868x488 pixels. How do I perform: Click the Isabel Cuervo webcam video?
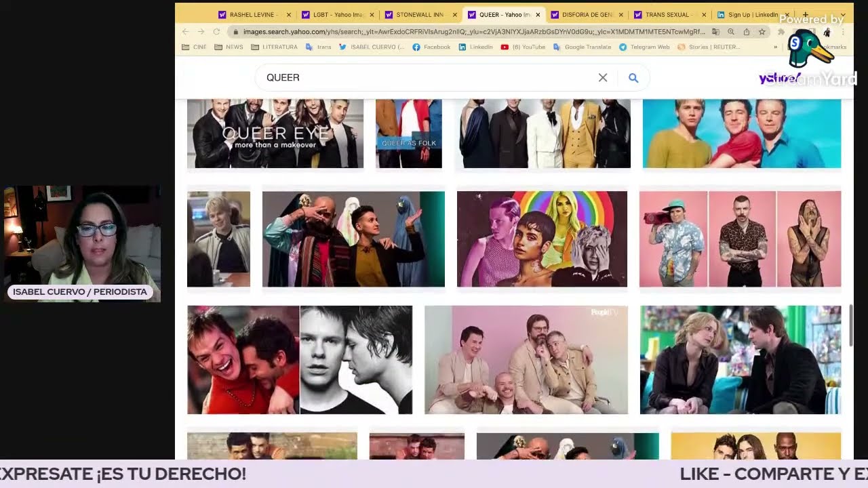pyautogui.click(x=82, y=243)
